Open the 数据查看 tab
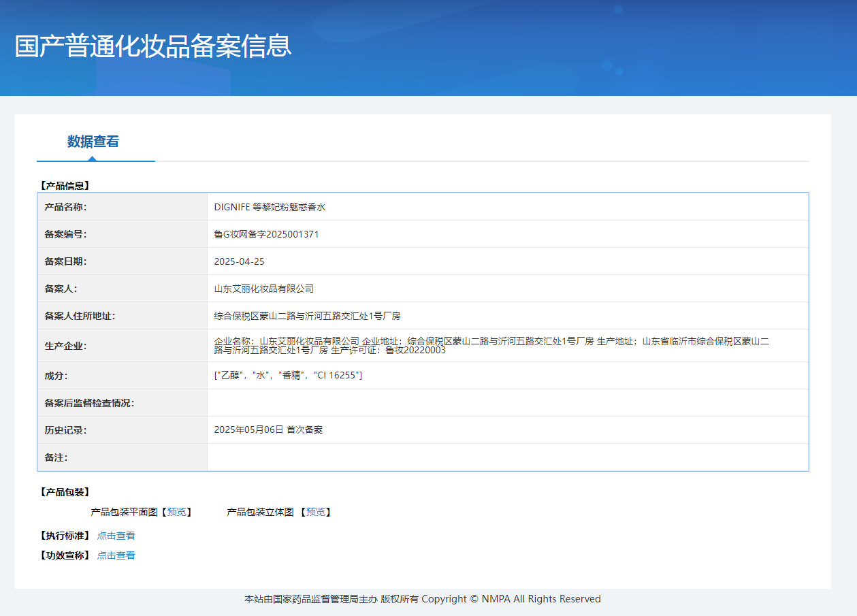The height and width of the screenshot is (616, 857). (93, 142)
